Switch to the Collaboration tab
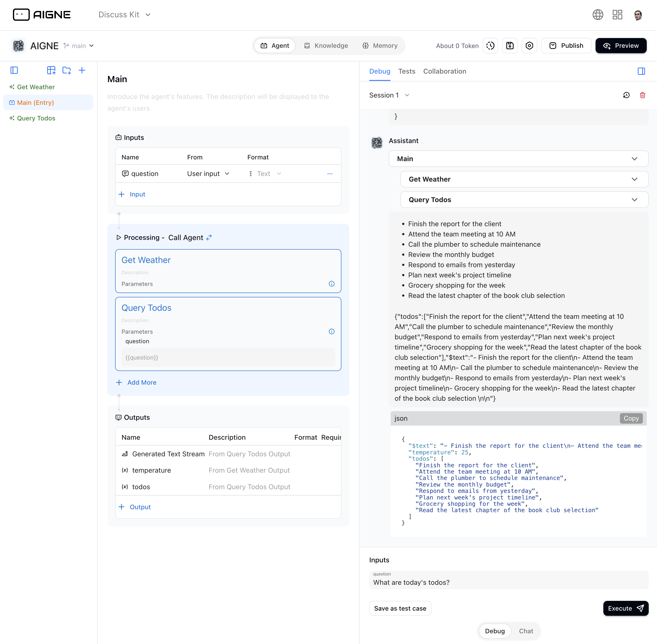 (444, 71)
